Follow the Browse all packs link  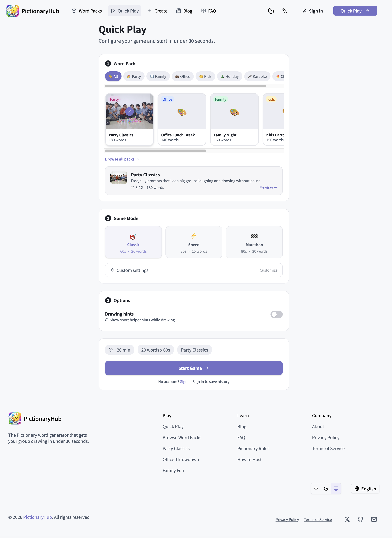(122, 159)
